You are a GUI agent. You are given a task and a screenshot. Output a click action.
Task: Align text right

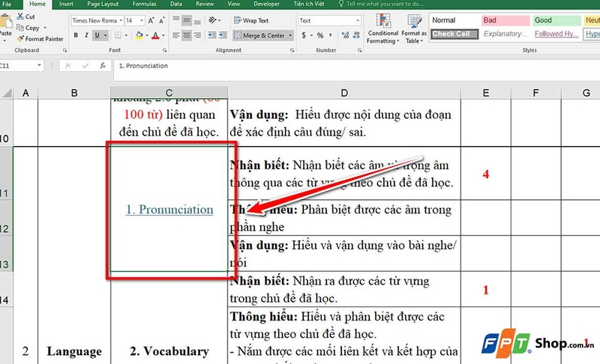coord(197,35)
